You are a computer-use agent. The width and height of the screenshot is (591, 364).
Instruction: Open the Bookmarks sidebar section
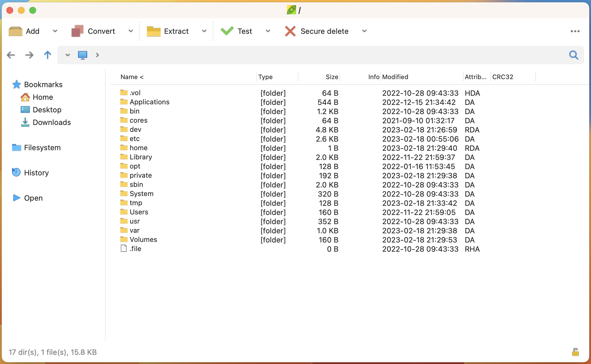tap(44, 84)
